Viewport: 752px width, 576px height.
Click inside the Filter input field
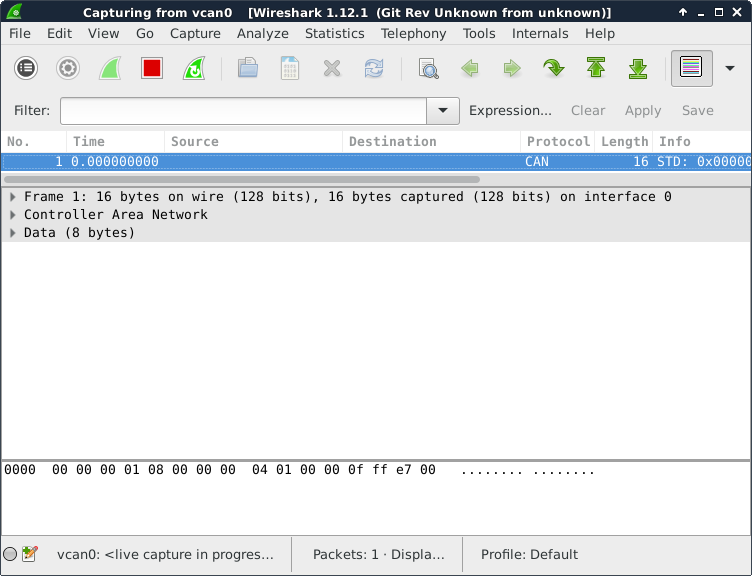[244, 111]
